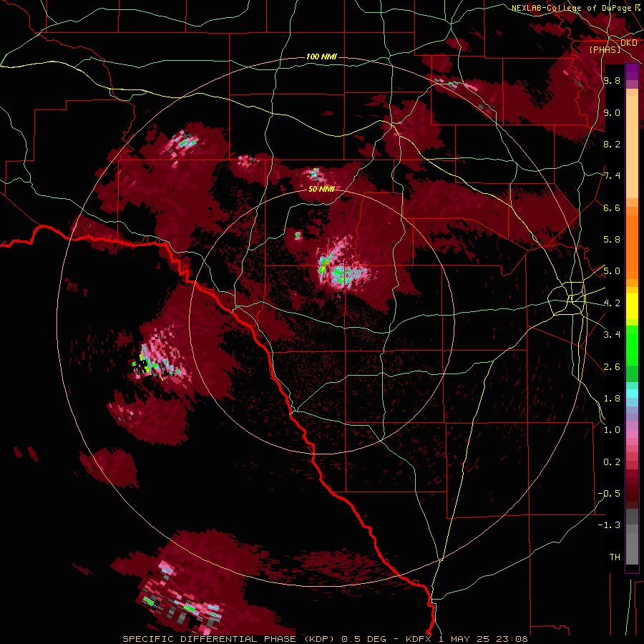This screenshot has height=644, width=644.
Task: Click the -1.3 scale value
Action: [x=610, y=525]
